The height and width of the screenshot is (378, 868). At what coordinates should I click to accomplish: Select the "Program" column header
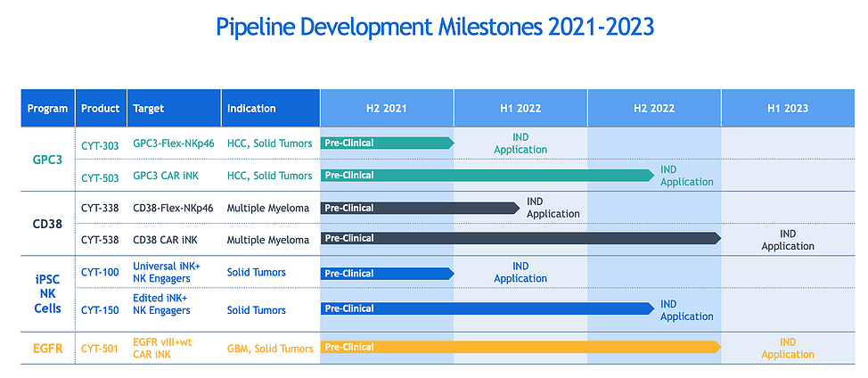pos(47,109)
